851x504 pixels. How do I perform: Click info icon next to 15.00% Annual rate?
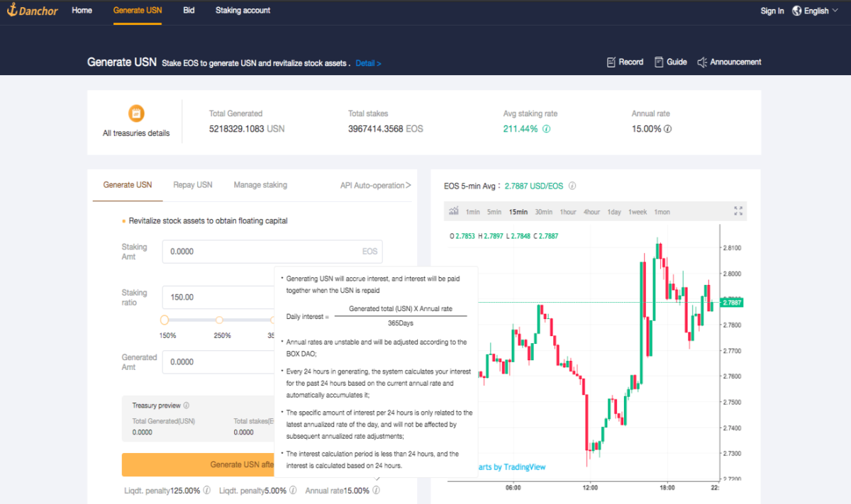(x=667, y=130)
